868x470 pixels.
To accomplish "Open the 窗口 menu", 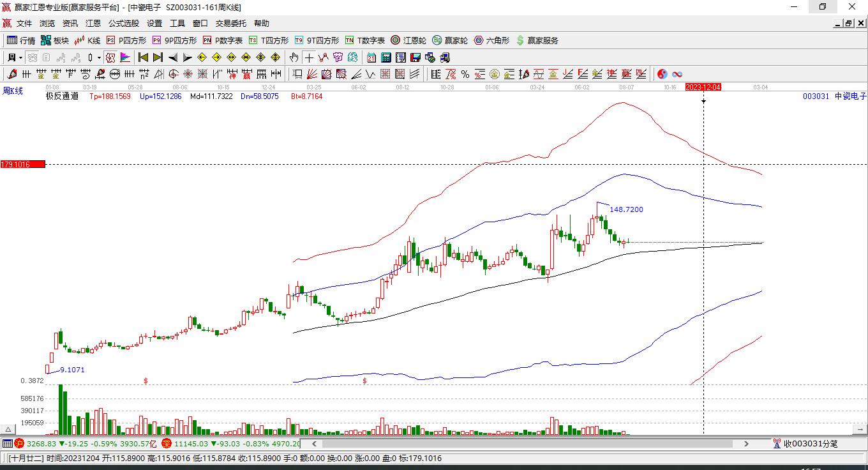I will [200, 24].
